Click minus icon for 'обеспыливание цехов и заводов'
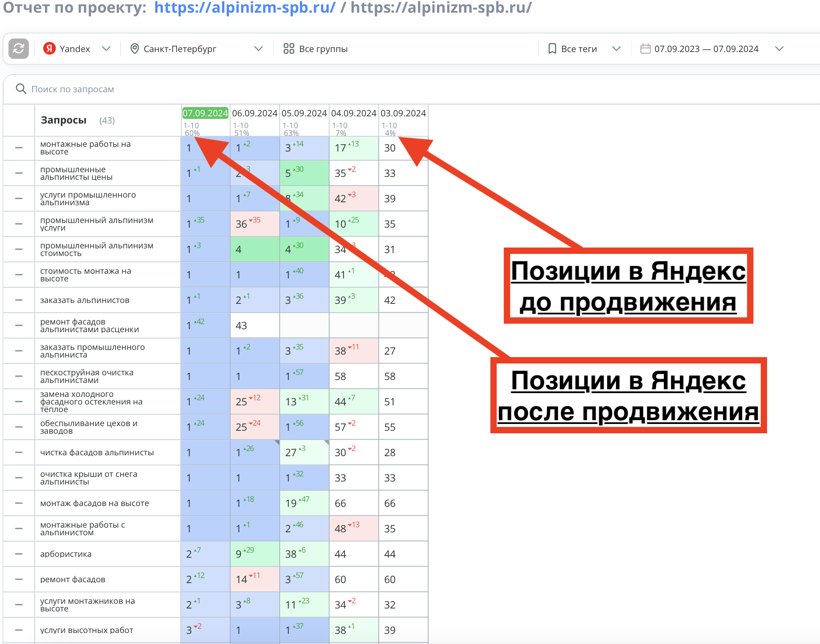 tap(19, 427)
